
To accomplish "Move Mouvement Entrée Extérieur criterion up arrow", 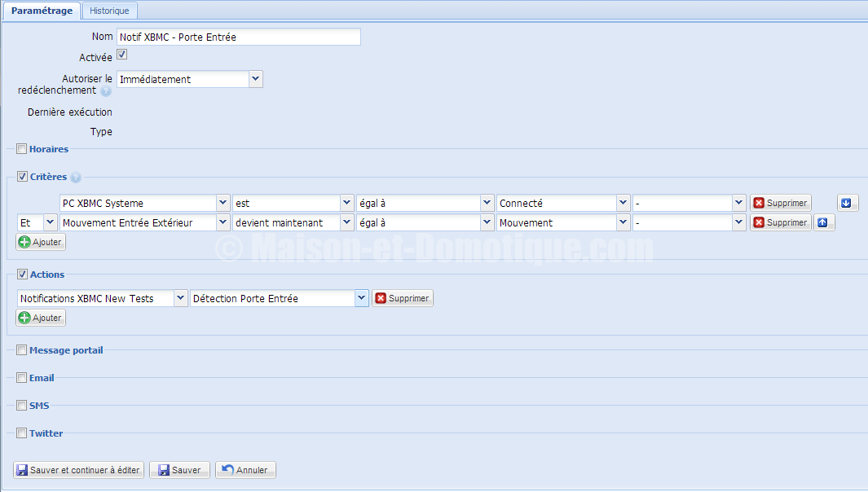I will (824, 222).
